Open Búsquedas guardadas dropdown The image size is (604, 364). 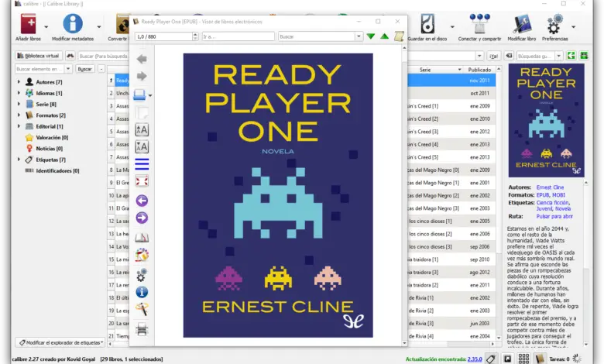pos(559,56)
